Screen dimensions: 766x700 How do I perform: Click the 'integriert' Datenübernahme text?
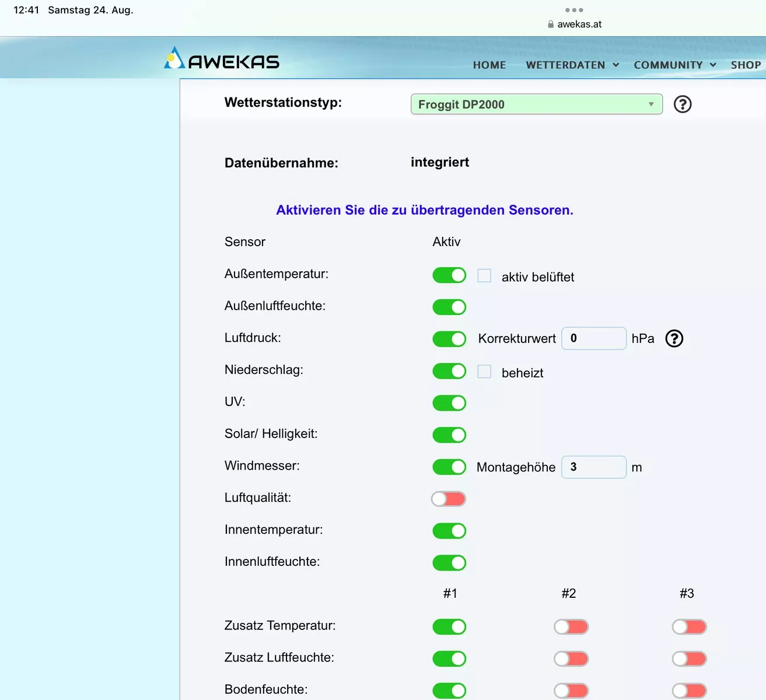pyautogui.click(x=440, y=162)
